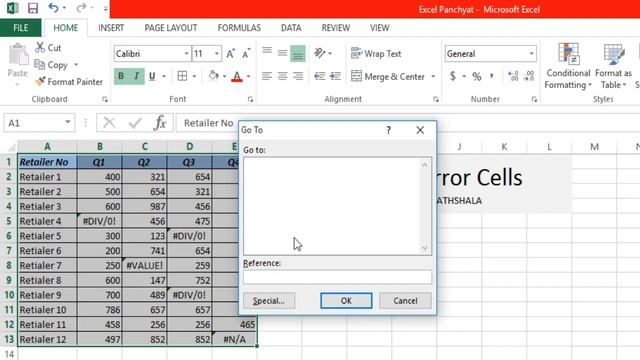This screenshot has height=360, width=640.
Task: Click Merge & Center
Action: click(x=389, y=76)
